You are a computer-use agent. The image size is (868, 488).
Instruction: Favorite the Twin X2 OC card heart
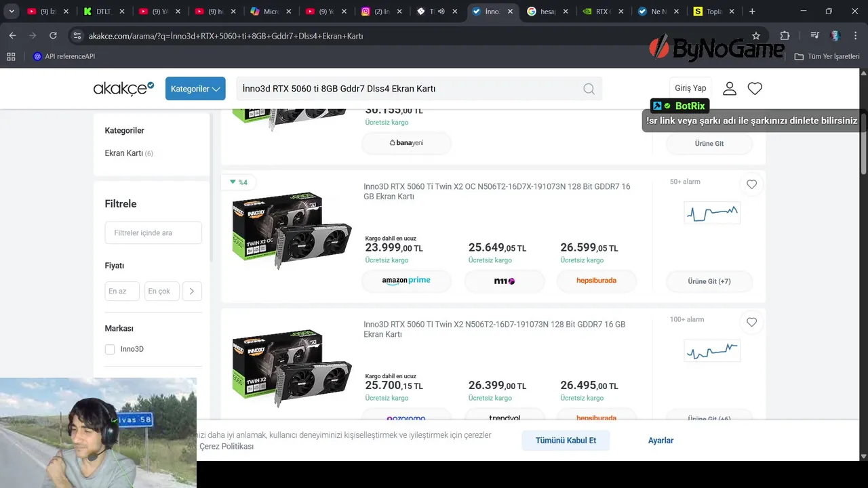pyautogui.click(x=751, y=184)
